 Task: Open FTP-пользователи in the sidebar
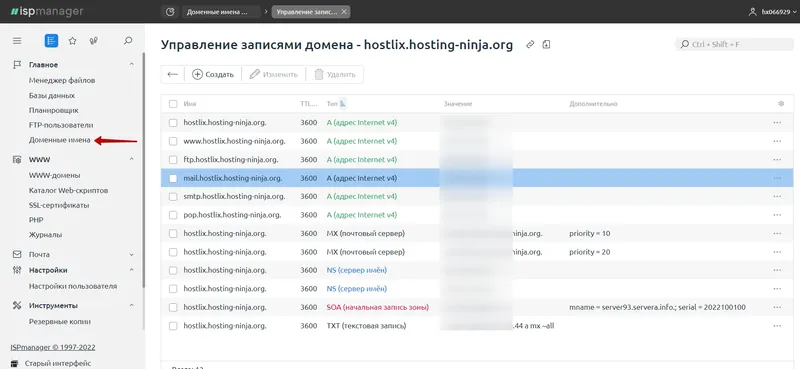pyautogui.click(x=61, y=125)
